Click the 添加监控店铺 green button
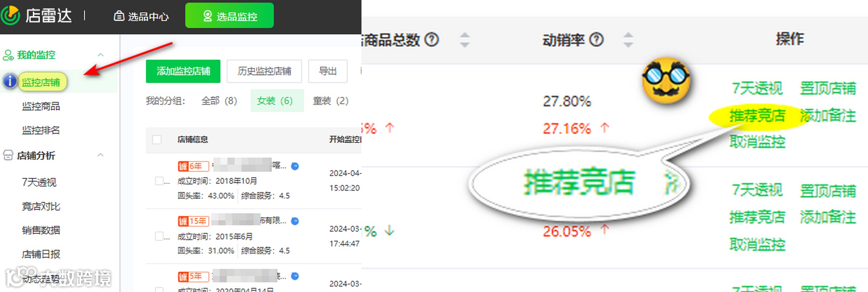This screenshot has width=868, height=292. [183, 71]
